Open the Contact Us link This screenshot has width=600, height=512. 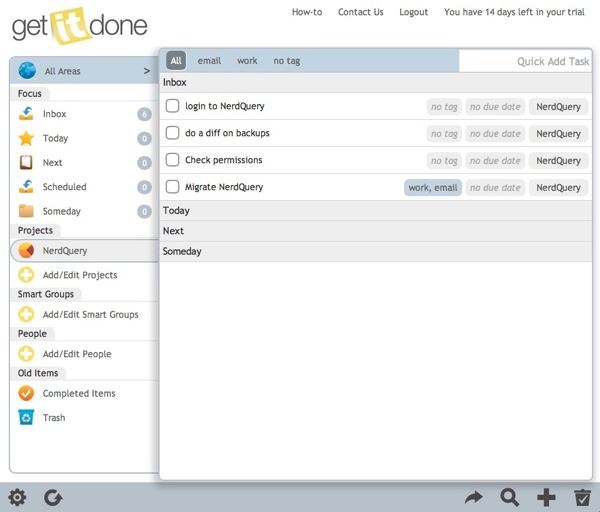[360, 12]
